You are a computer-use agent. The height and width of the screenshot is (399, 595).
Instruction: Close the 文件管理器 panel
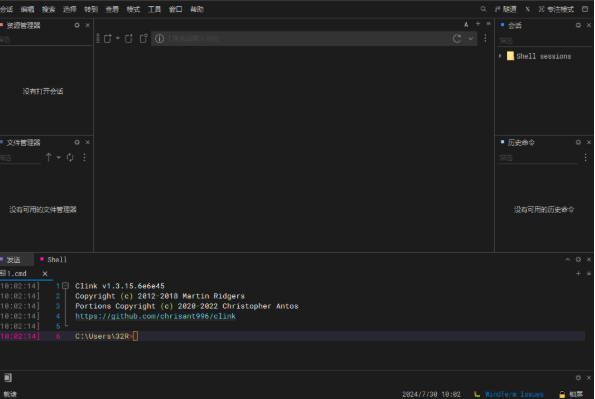pos(88,142)
